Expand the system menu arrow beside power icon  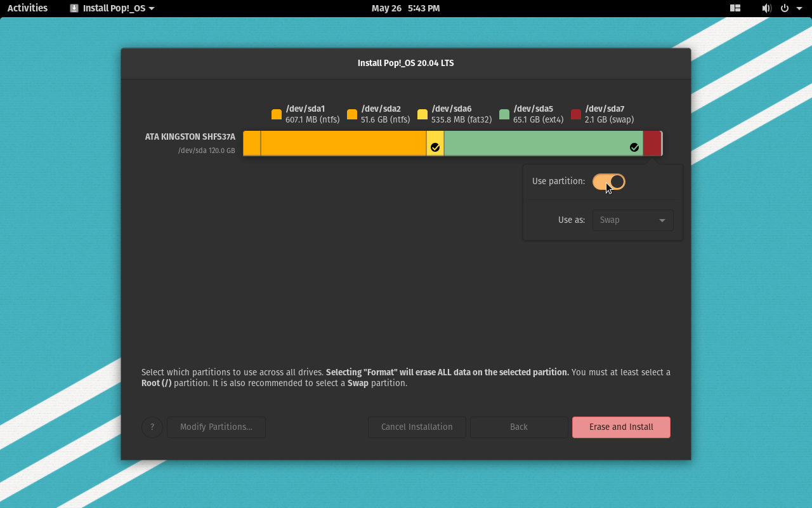799,8
